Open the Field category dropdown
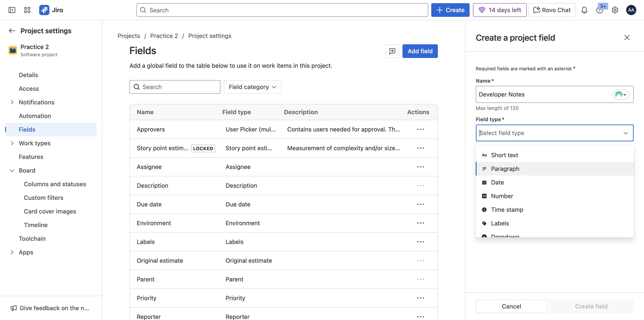 pyautogui.click(x=253, y=87)
